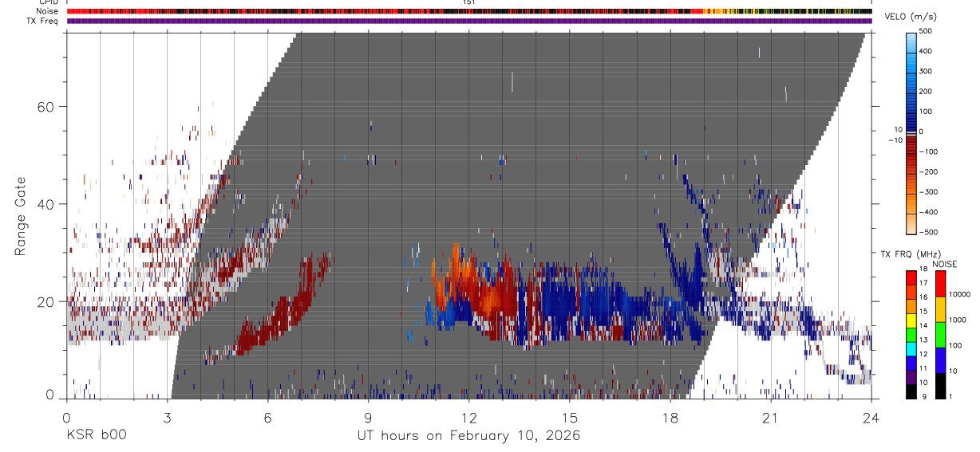Screen dimensions: 980x452
Task: Click the 'Range Gate' y-axis title
Action: tap(21, 216)
